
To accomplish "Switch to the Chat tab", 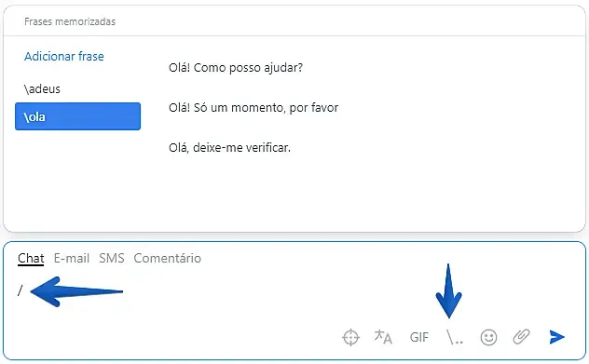I will (31, 258).
